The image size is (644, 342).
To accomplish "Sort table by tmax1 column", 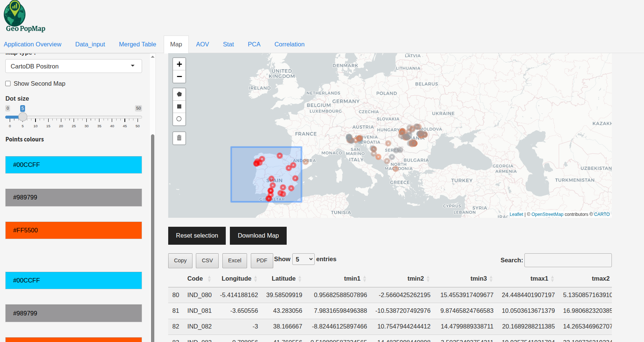I will (539, 278).
